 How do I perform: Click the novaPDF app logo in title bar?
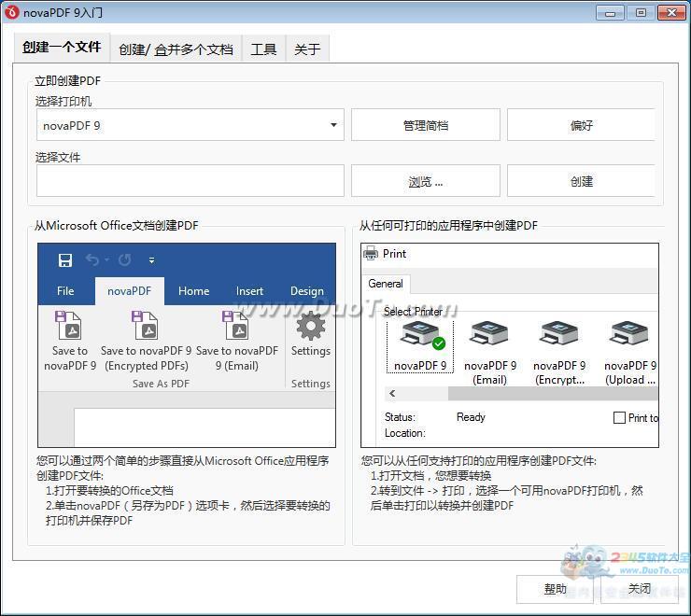pos(12,12)
